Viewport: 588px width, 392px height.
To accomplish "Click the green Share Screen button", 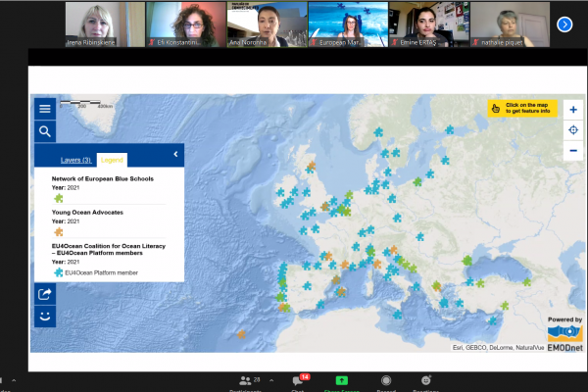I will point(342,382).
